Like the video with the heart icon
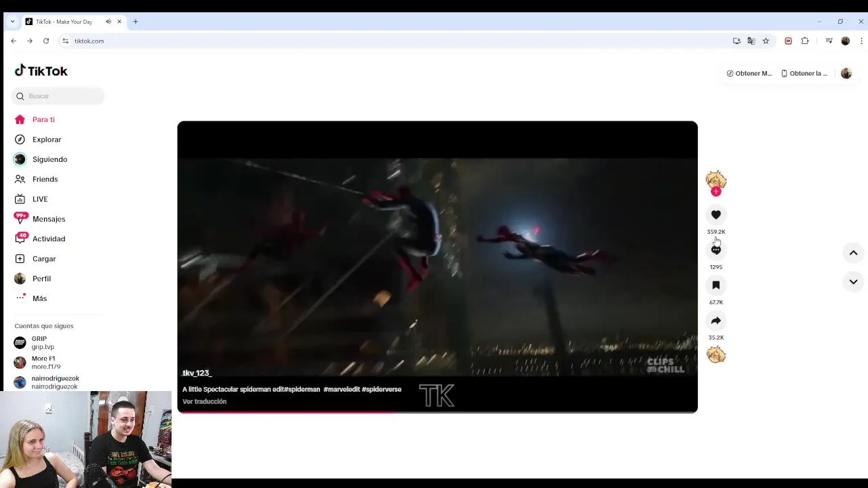 [715, 215]
